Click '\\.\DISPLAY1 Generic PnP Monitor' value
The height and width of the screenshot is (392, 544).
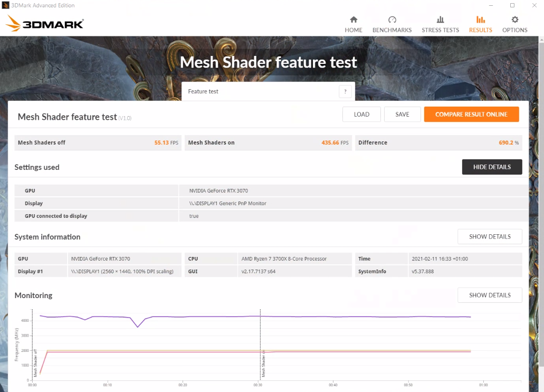[x=227, y=203]
